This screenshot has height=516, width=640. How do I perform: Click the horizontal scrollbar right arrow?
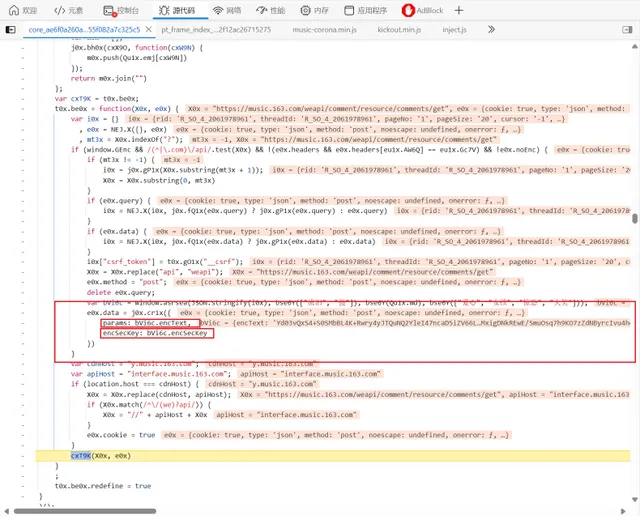[623, 511]
